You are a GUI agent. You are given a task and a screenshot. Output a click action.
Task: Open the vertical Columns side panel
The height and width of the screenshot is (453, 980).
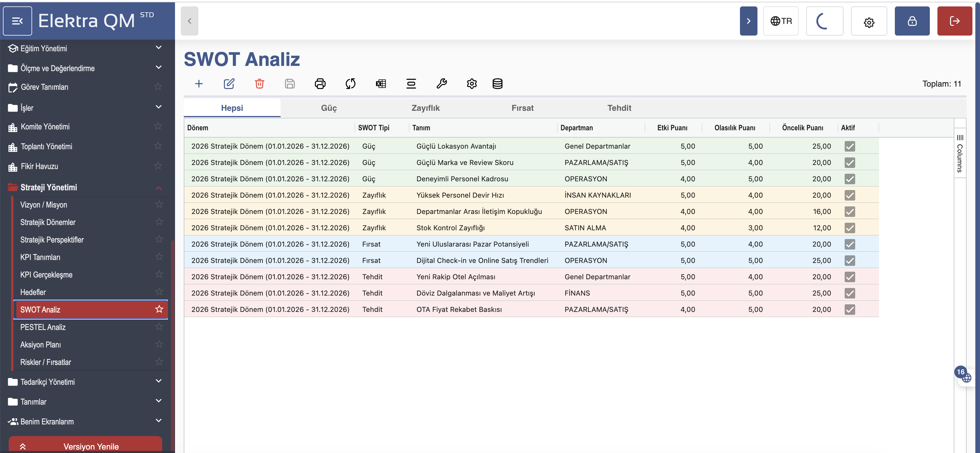[x=960, y=154]
